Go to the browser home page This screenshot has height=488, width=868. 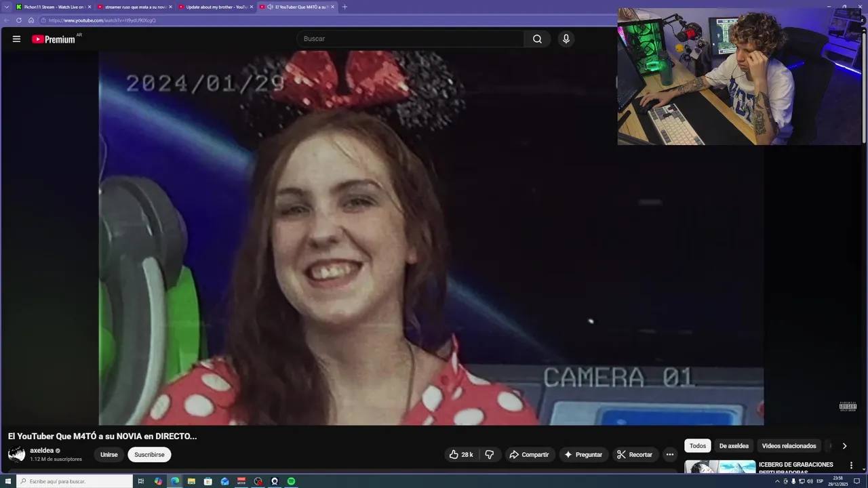[x=31, y=20]
